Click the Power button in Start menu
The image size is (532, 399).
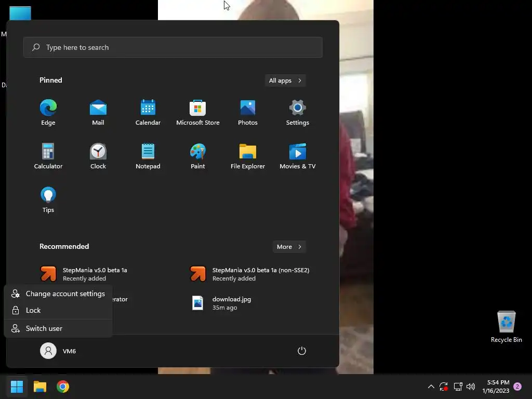coord(302,351)
